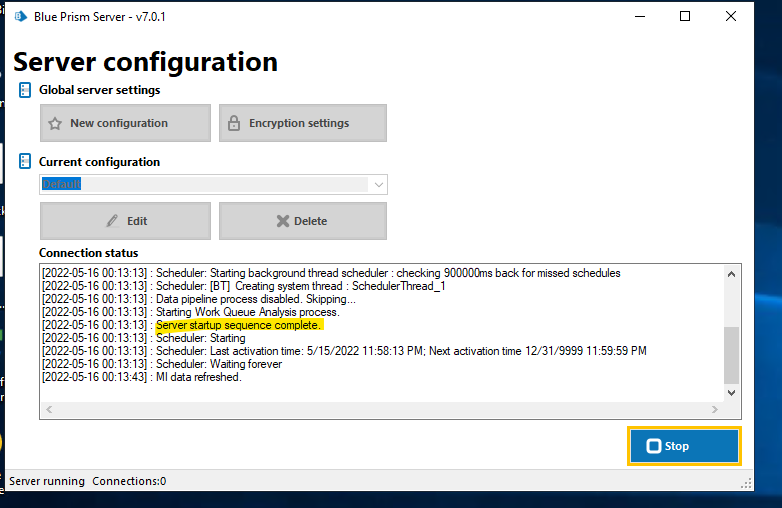Select the highlighted Default configuration text
The width and height of the screenshot is (782, 508).
[61, 184]
